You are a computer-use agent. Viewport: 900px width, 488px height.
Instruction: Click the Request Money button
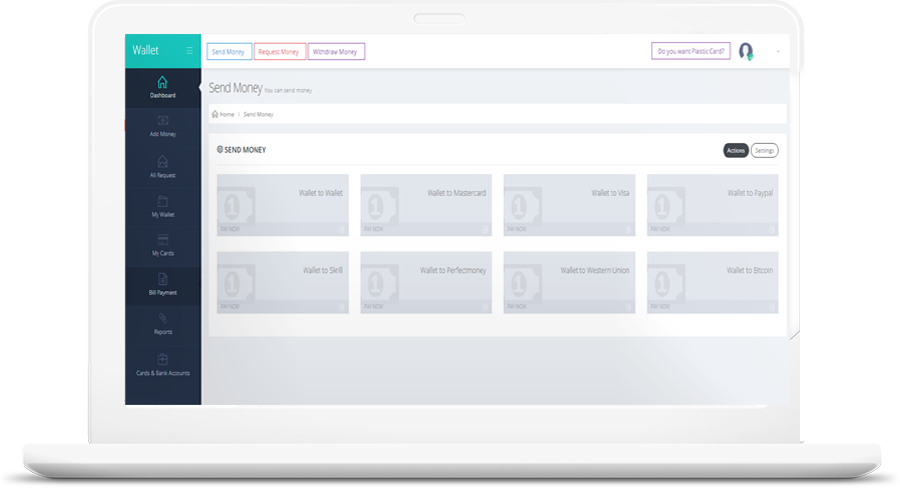click(x=280, y=51)
